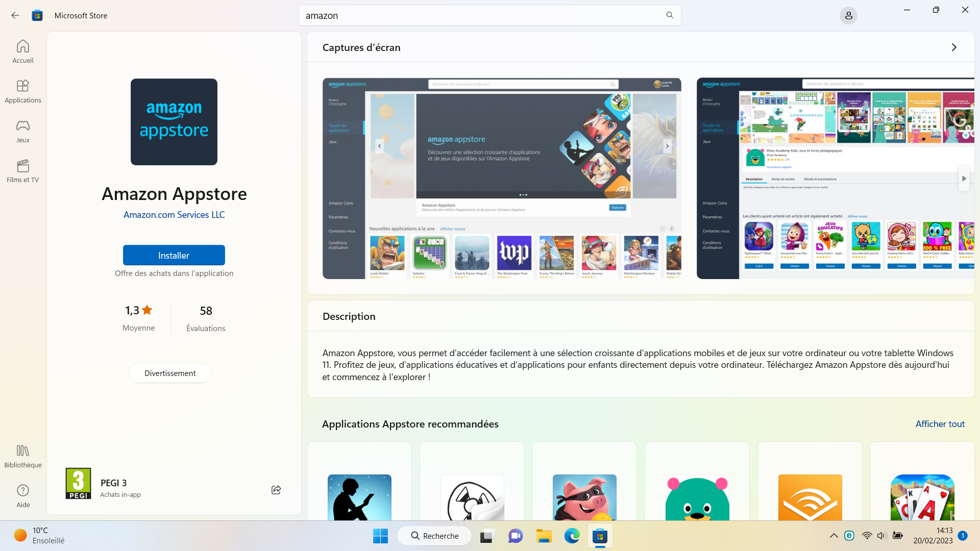The width and height of the screenshot is (980, 551).
Task: Open weather widget showing 10°C Ensoleillé
Action: (40, 536)
